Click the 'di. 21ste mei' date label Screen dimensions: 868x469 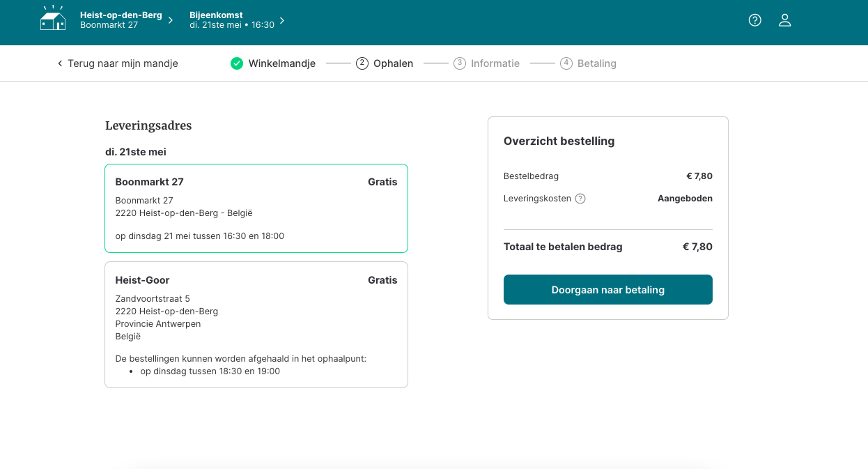point(136,152)
